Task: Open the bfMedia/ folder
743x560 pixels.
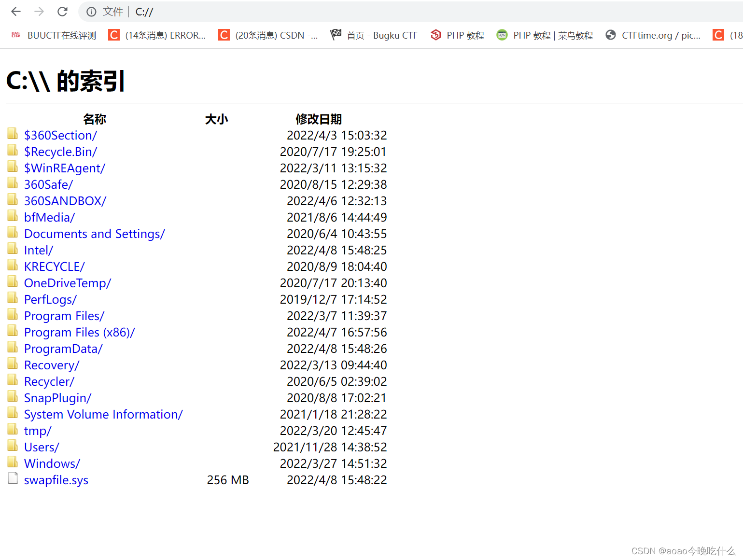Action: [x=49, y=218]
